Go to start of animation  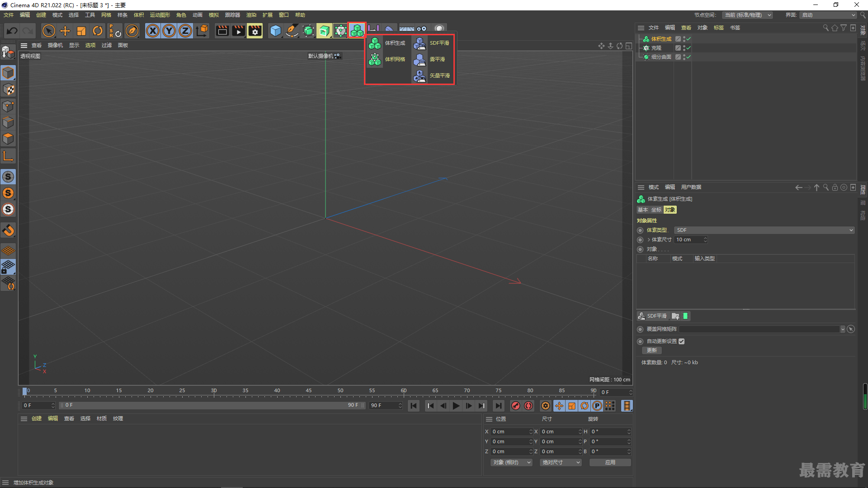[x=414, y=406]
